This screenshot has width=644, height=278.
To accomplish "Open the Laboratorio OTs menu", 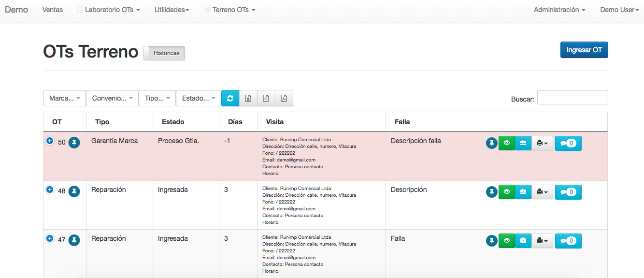I will coord(109,10).
